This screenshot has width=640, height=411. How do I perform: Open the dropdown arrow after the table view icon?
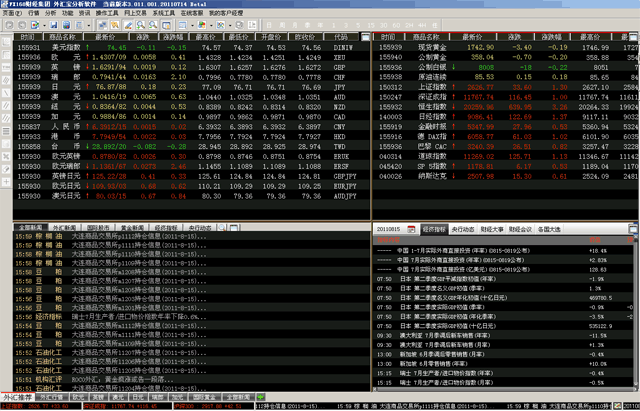(192, 25)
